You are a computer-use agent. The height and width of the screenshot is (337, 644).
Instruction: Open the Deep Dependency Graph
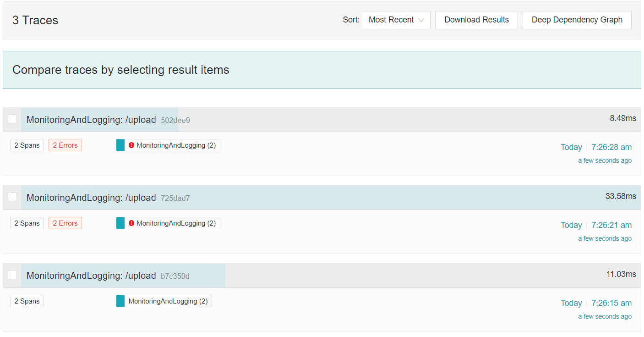(577, 20)
